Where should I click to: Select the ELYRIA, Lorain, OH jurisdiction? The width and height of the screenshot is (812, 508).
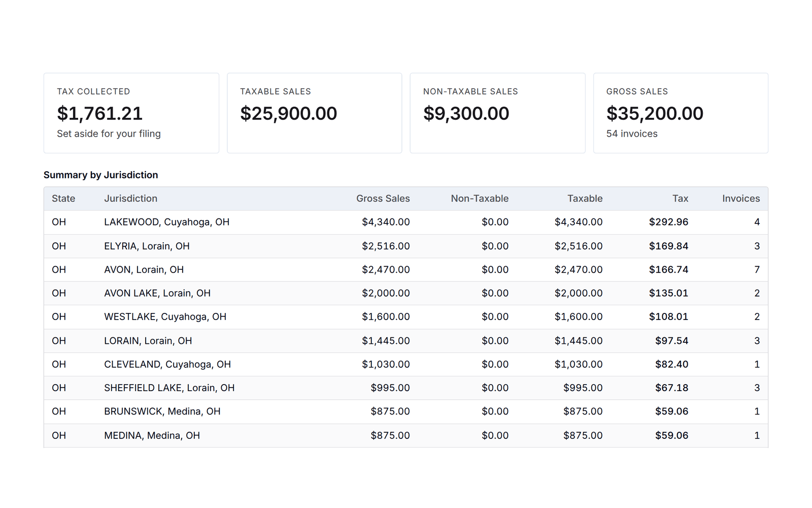tap(147, 246)
